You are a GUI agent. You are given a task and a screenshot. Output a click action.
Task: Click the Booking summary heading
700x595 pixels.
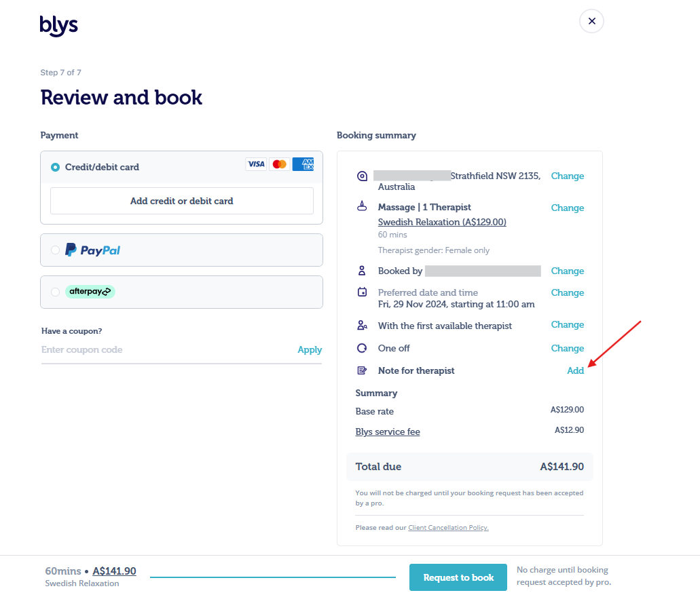(376, 135)
